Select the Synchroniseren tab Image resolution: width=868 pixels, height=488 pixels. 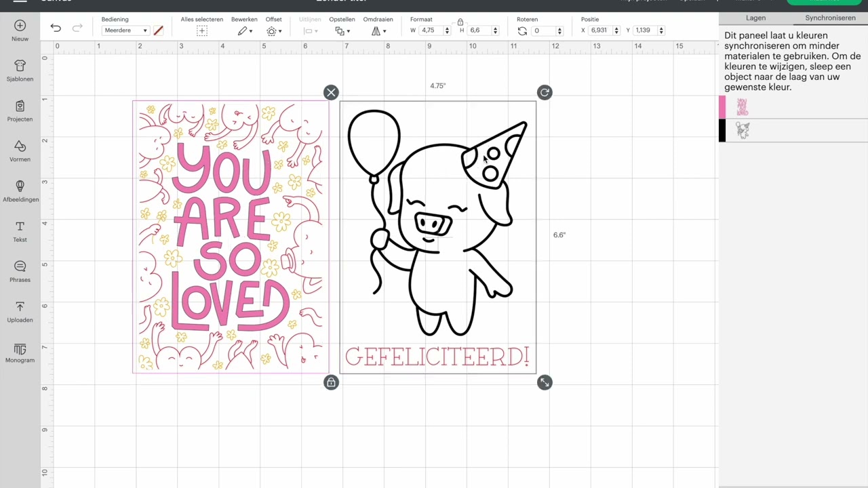tap(830, 18)
